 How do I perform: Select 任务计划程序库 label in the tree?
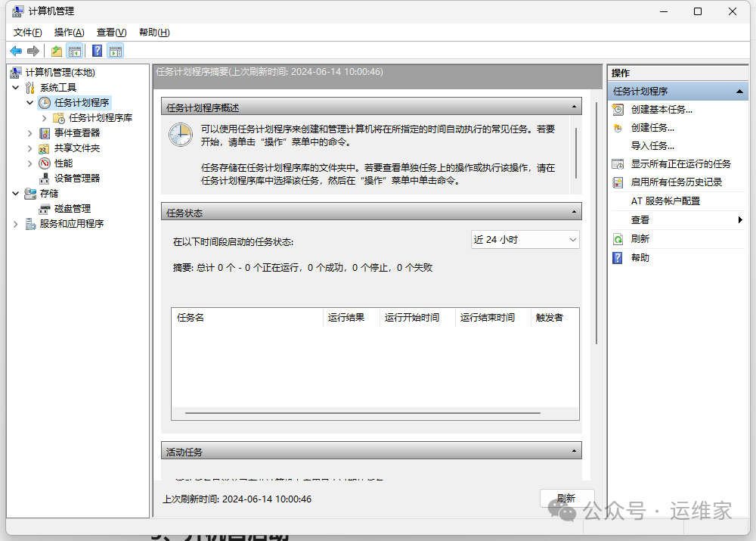coord(101,118)
